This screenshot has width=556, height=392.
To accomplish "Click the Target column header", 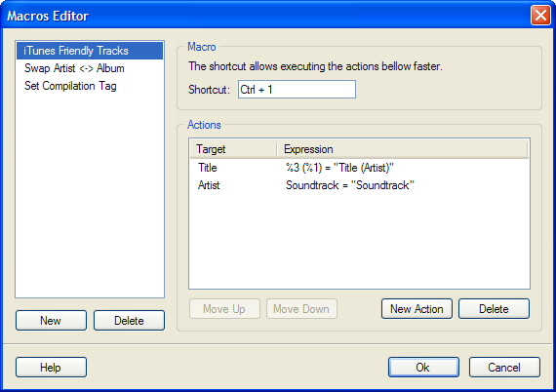I will 233,149.
